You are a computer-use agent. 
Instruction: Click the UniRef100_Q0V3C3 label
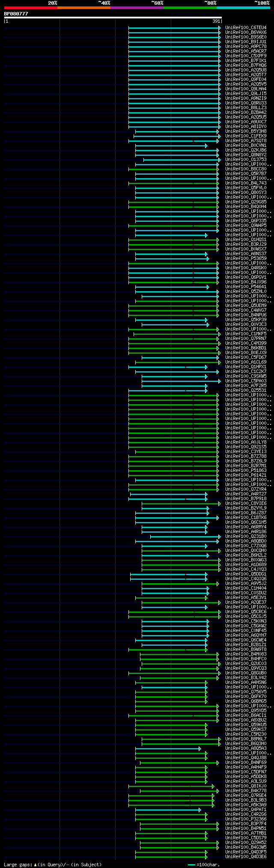point(246,325)
